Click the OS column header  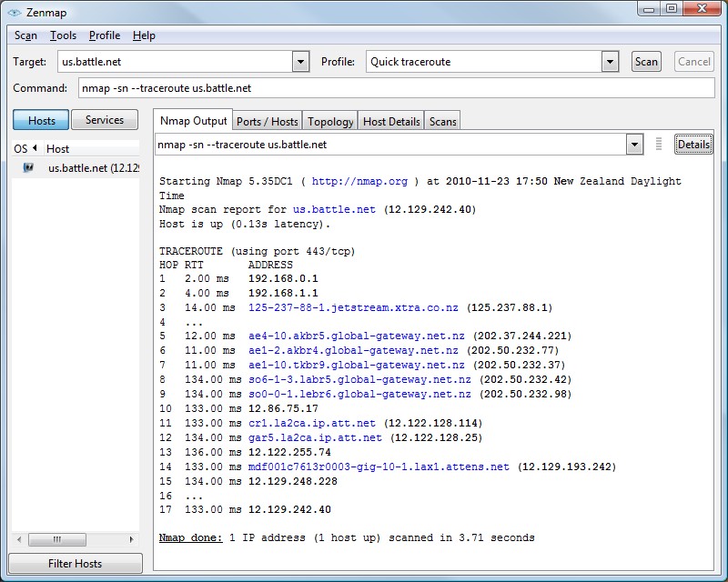coord(27,148)
